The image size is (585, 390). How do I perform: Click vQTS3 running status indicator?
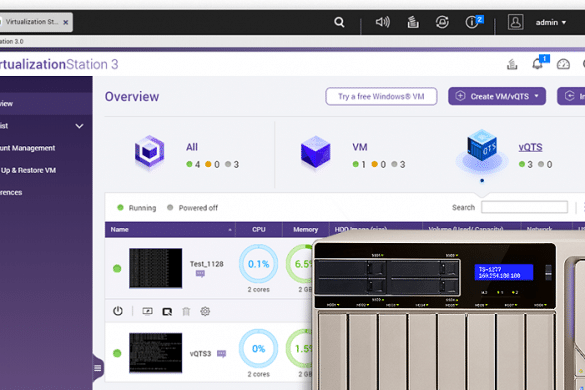(x=117, y=353)
